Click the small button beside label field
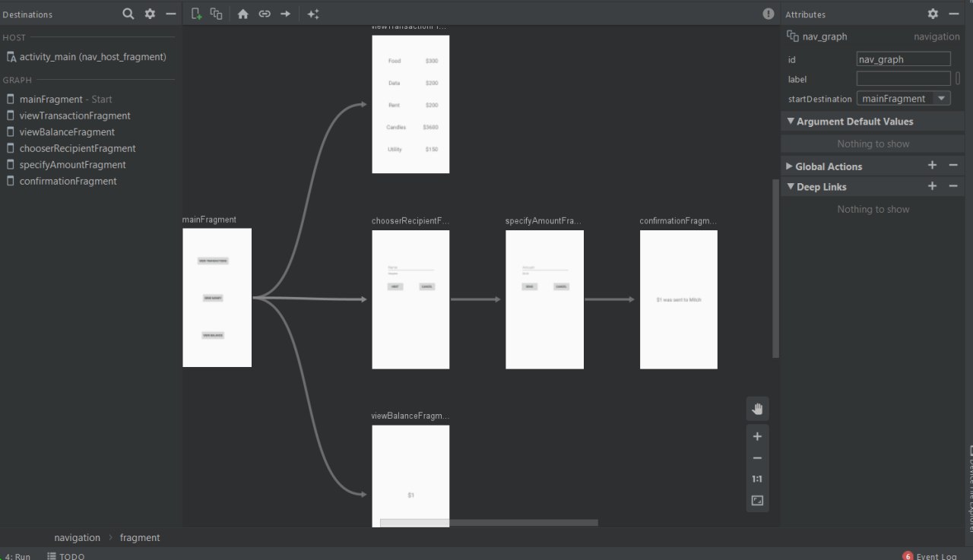Screen dimensions: 973x560 click(x=957, y=78)
